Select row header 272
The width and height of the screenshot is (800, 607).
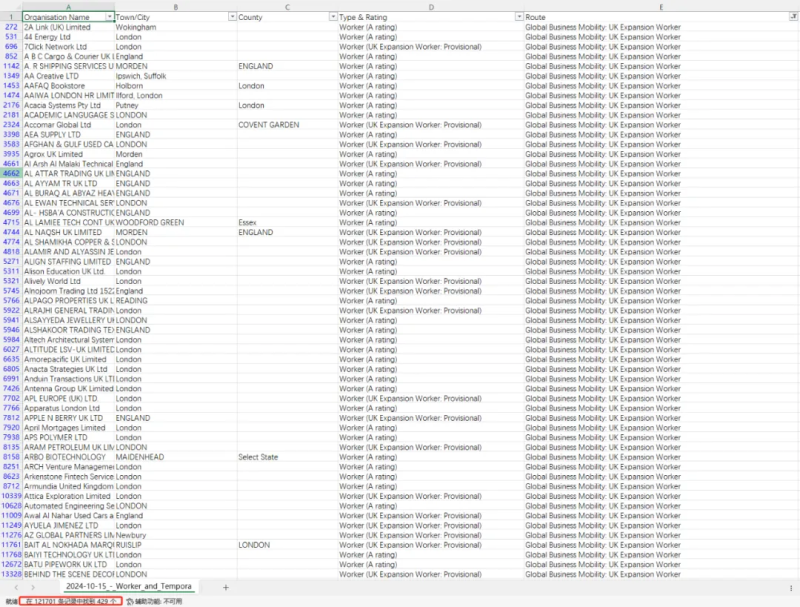[x=11, y=27]
